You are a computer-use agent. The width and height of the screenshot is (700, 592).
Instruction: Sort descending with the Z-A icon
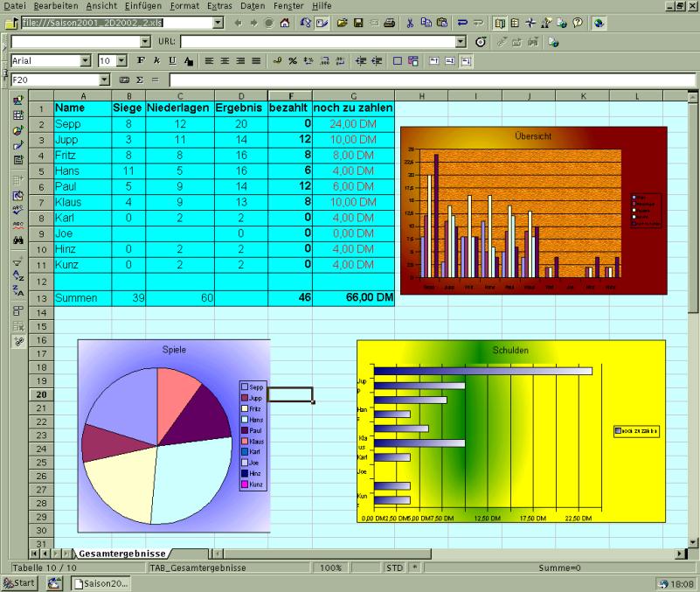(17, 292)
